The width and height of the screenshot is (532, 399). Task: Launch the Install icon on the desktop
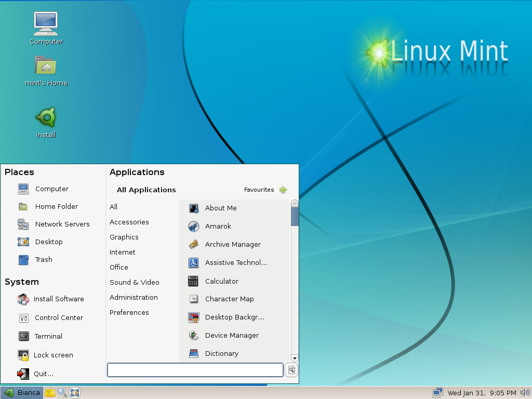pos(46,123)
